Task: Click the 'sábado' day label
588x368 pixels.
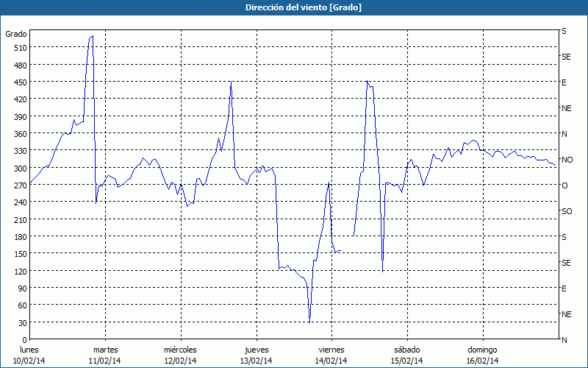Action: [x=406, y=350]
